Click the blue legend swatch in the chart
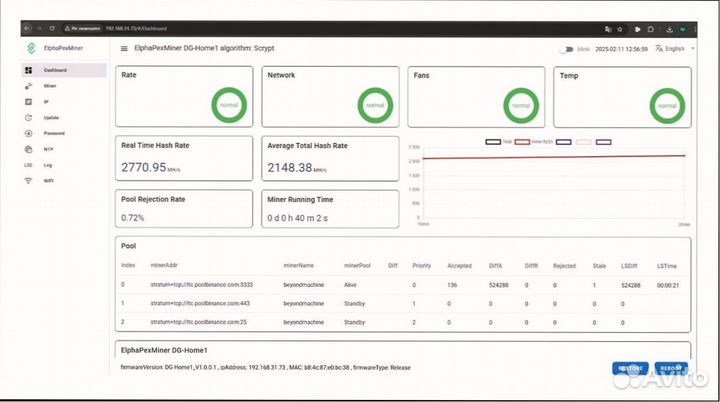This screenshot has height=402, width=720. click(563, 142)
